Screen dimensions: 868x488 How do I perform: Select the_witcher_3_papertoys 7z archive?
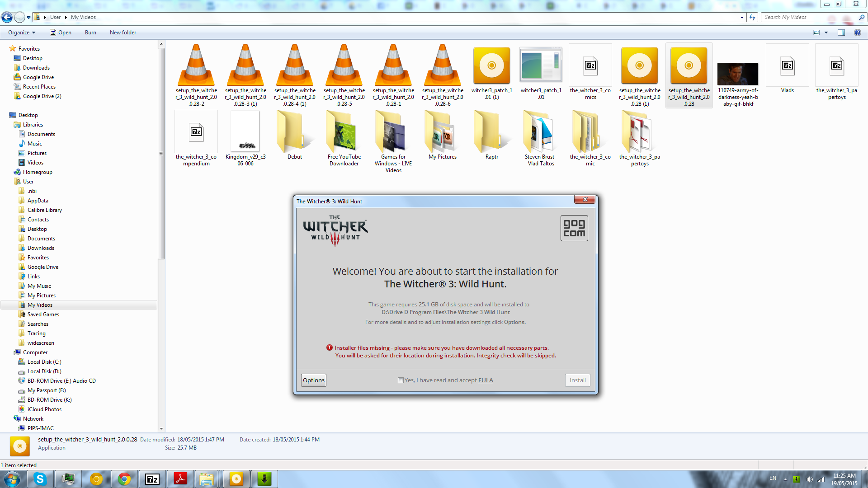837,72
